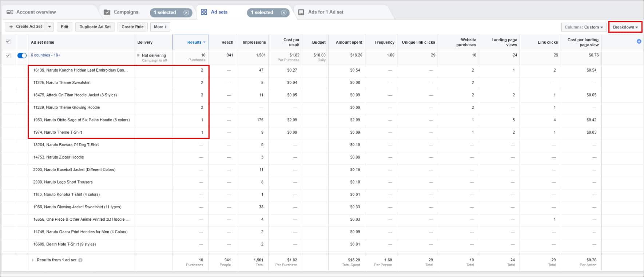The image size is (644, 277).
Task: Clear the Ad sets 1 selected filter
Action: click(x=283, y=12)
